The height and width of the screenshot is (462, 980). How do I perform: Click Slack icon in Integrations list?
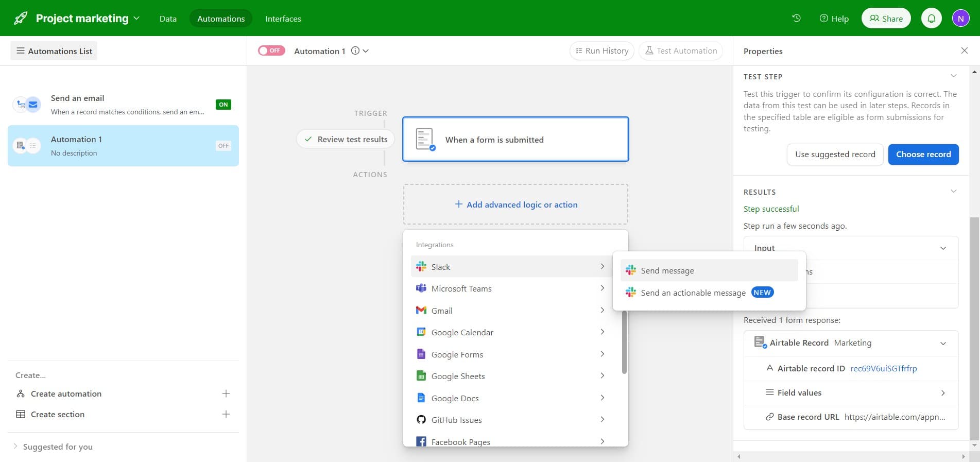[x=421, y=266]
